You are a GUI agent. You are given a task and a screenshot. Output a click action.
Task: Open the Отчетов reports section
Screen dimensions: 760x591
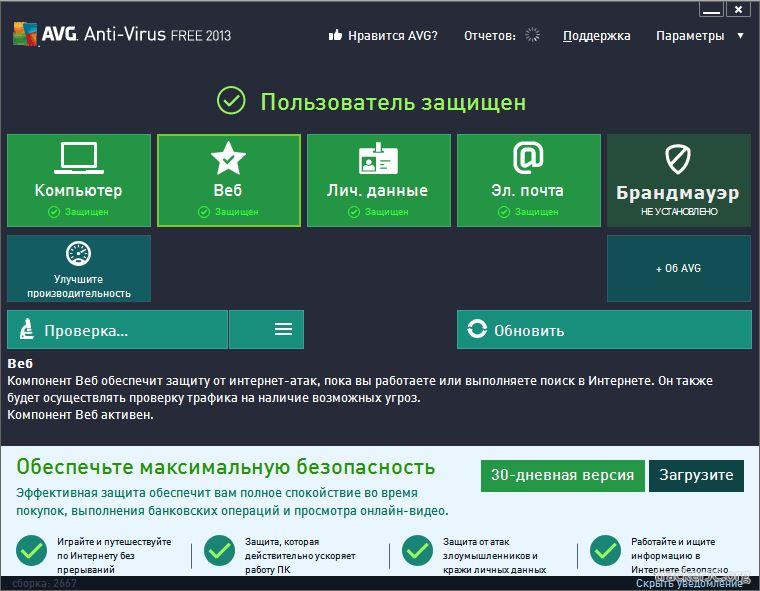tap(490, 36)
